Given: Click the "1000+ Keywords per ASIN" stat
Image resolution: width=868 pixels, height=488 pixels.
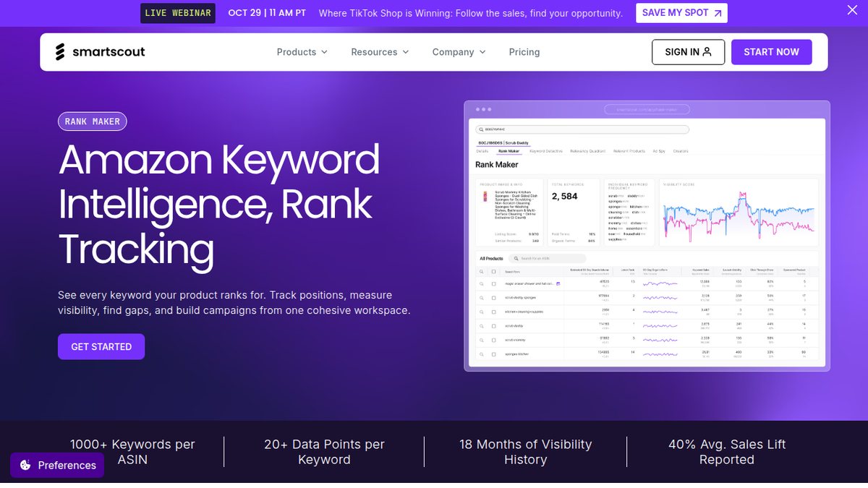Looking at the screenshot, I should (x=132, y=452).
